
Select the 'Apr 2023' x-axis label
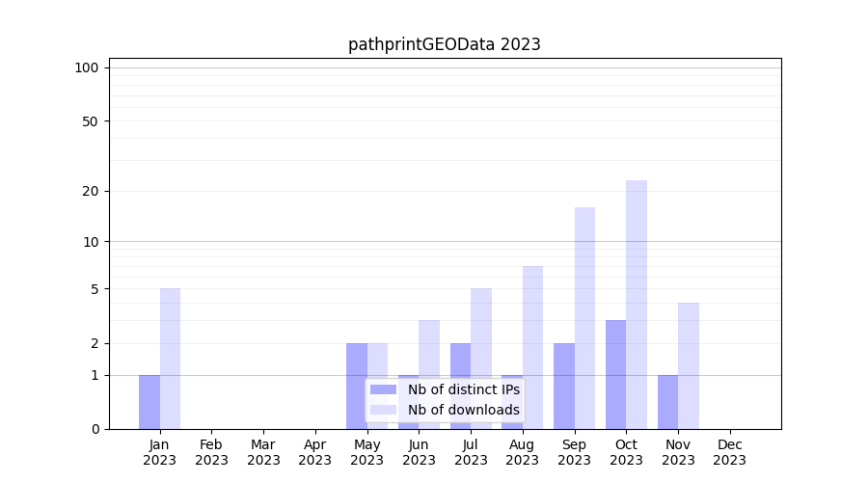[x=315, y=452]
